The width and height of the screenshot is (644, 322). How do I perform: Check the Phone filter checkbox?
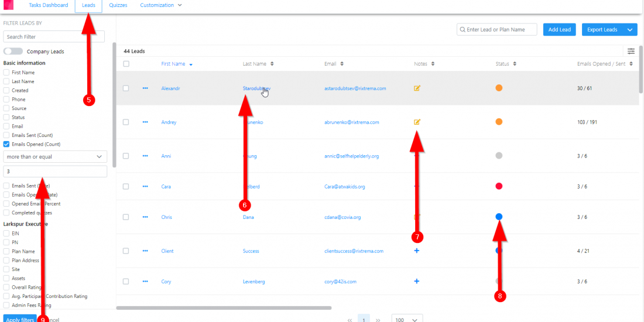(x=6, y=100)
